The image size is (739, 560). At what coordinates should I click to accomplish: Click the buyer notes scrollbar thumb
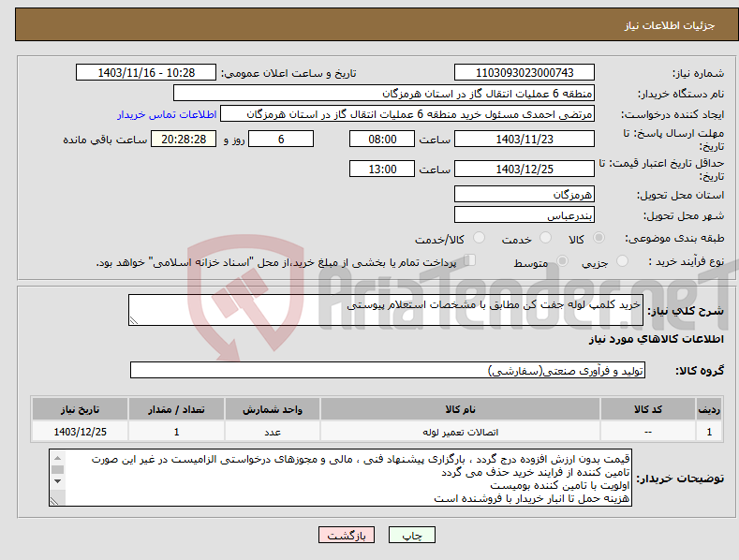click(x=57, y=469)
